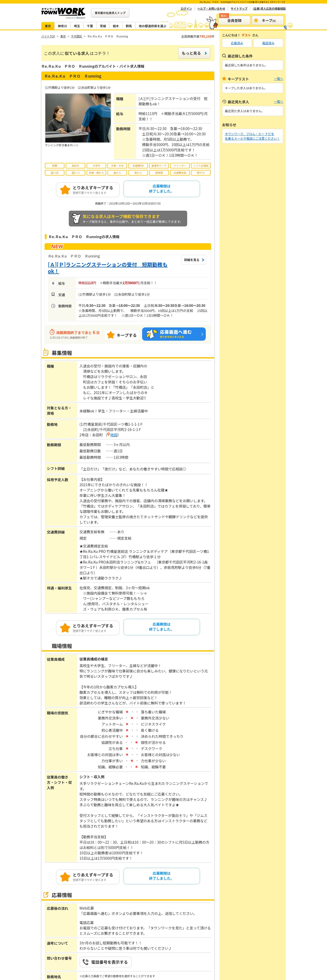Click the 高校生 tag
The height and width of the screenshot is (980, 327).
point(75,166)
